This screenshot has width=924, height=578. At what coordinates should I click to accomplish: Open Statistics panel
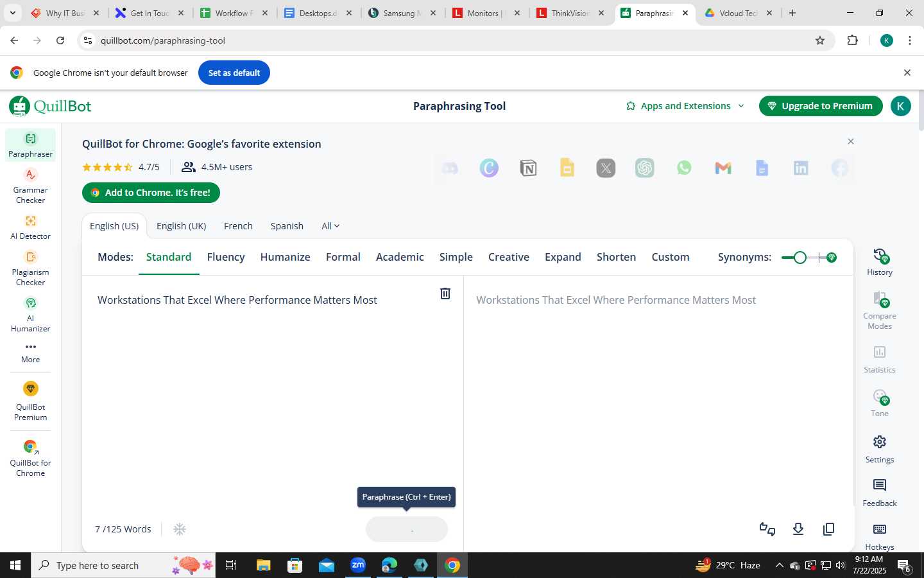pyautogui.click(x=880, y=359)
